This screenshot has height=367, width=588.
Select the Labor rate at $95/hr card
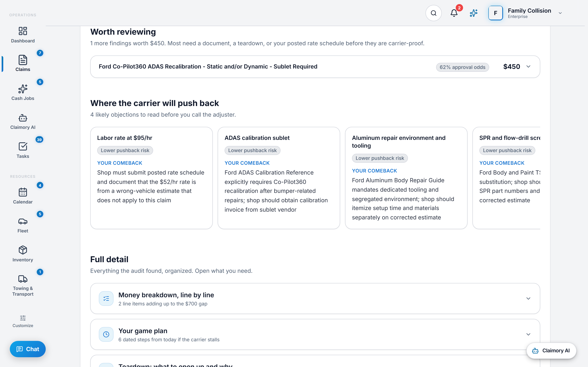tap(151, 178)
